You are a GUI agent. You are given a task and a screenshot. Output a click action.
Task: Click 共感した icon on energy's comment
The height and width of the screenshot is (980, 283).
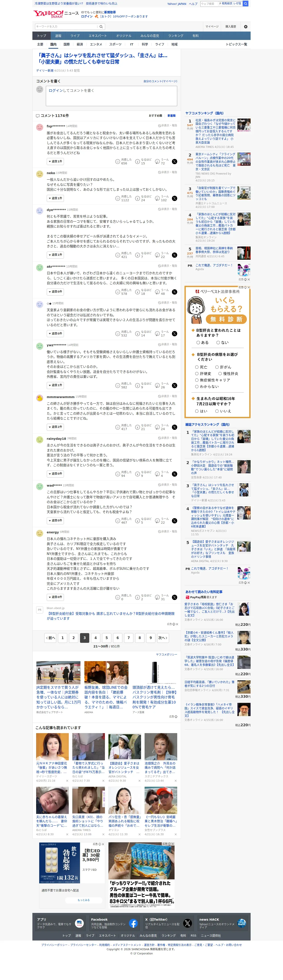click(118, 598)
